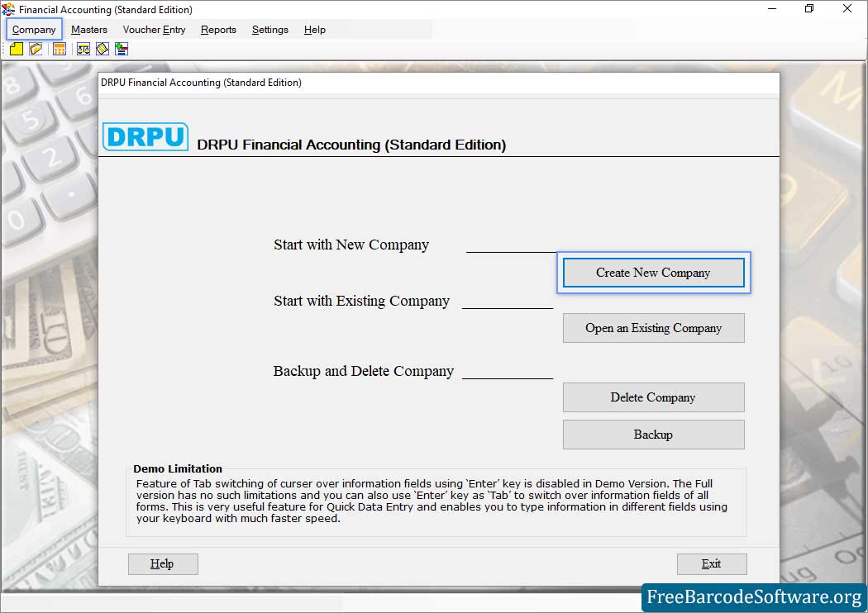Viewport: 868px width, 613px height.
Task: Minimize the Financial Accounting window
Action: pyautogui.click(x=772, y=9)
